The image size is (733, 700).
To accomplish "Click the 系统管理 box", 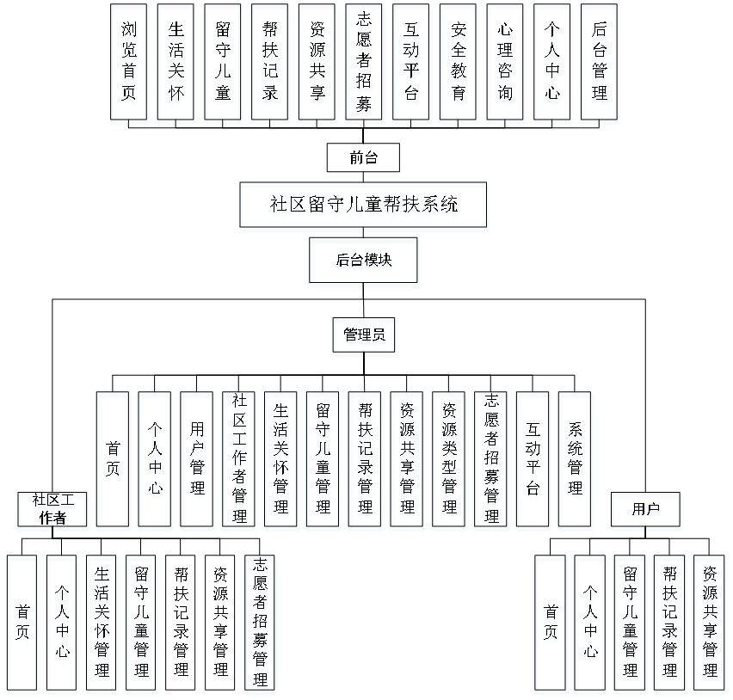I will click(575, 459).
